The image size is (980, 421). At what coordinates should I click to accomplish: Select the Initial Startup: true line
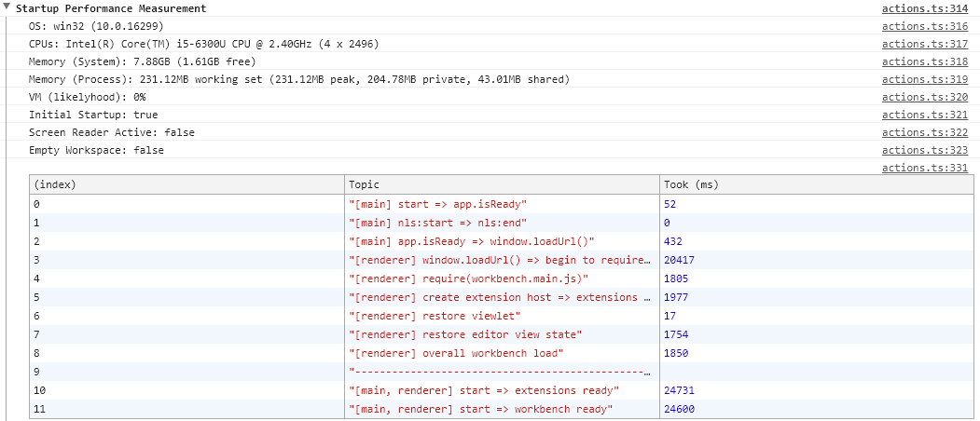point(93,115)
